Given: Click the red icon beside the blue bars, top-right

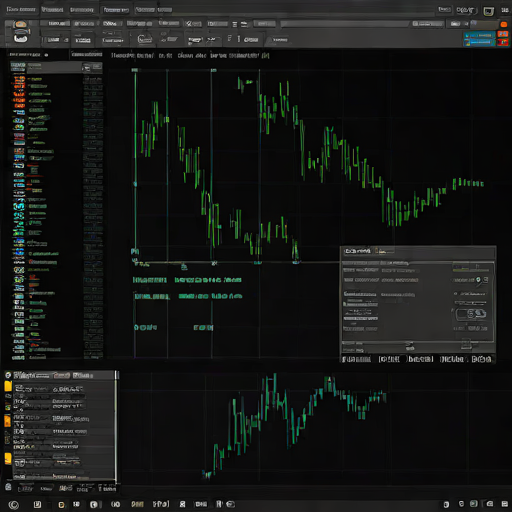Looking at the screenshot, I should pos(503,38).
